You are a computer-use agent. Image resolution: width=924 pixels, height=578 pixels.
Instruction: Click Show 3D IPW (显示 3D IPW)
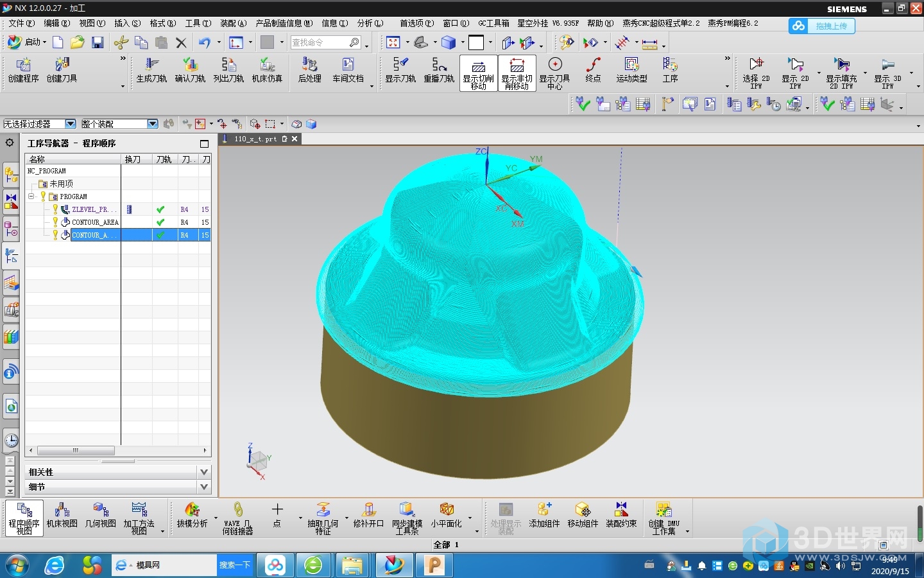[887, 73]
